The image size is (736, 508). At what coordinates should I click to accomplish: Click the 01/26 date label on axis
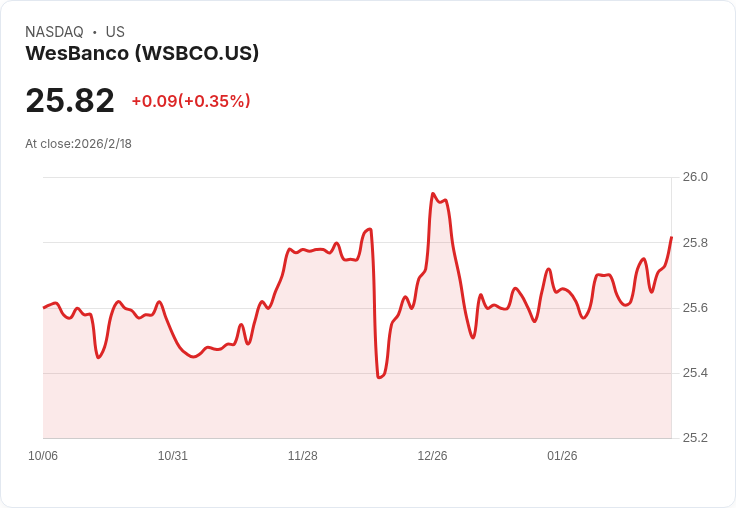pos(562,456)
